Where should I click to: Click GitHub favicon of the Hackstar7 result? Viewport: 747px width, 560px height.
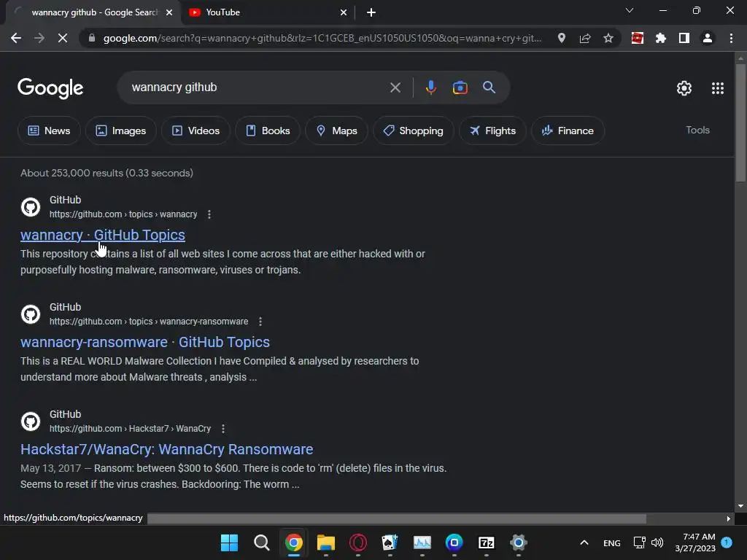31,421
